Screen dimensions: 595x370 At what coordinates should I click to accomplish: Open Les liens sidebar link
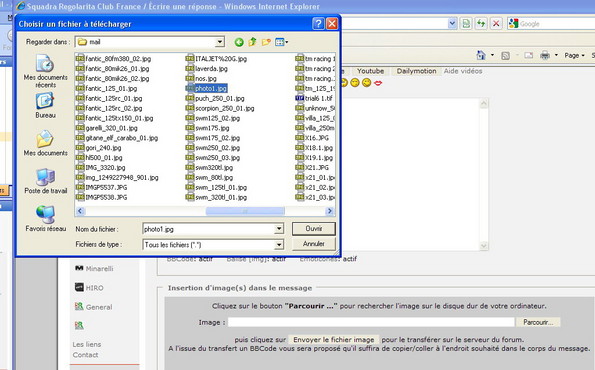pos(87,345)
